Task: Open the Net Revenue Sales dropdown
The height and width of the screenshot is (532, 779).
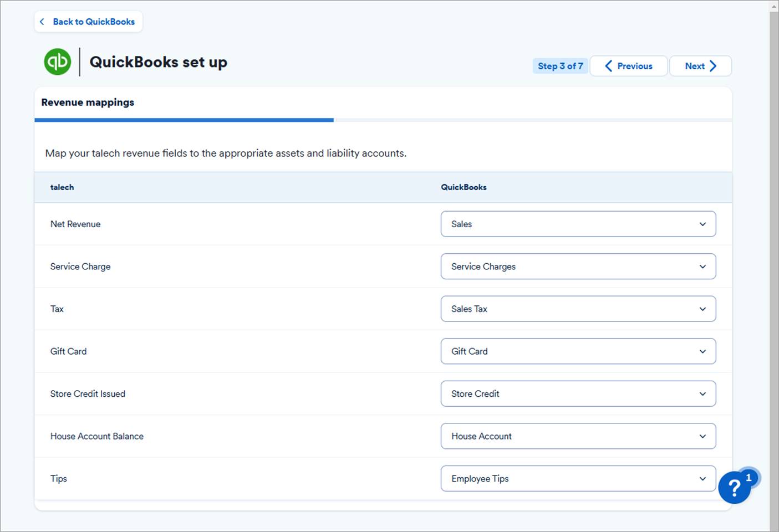Action: [578, 224]
